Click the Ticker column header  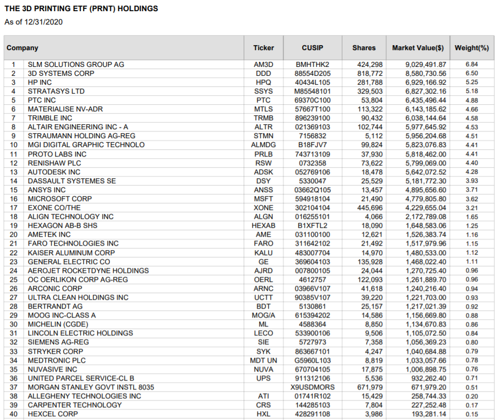click(264, 48)
